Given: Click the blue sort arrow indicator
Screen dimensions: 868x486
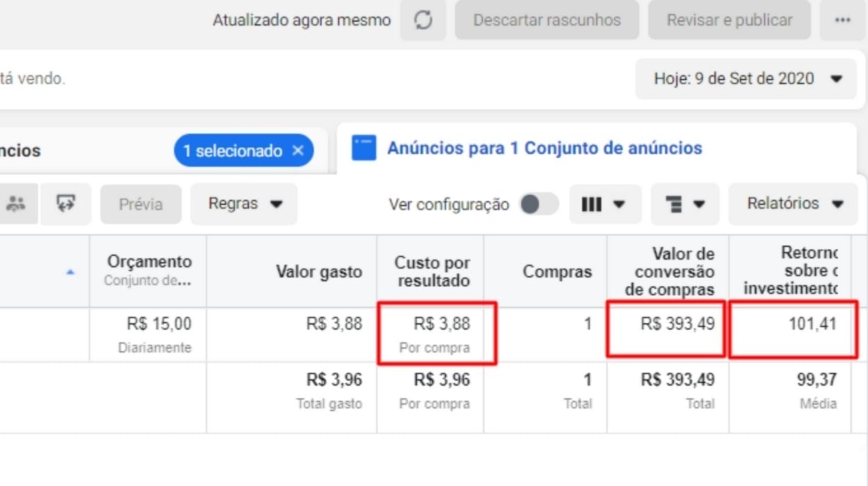Looking at the screenshot, I should 70,272.
